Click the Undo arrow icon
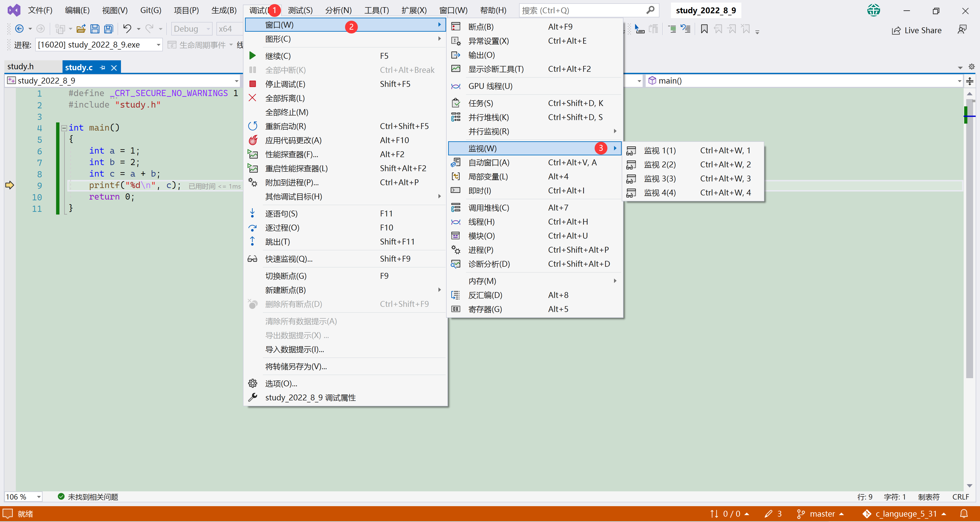 pyautogui.click(x=127, y=29)
